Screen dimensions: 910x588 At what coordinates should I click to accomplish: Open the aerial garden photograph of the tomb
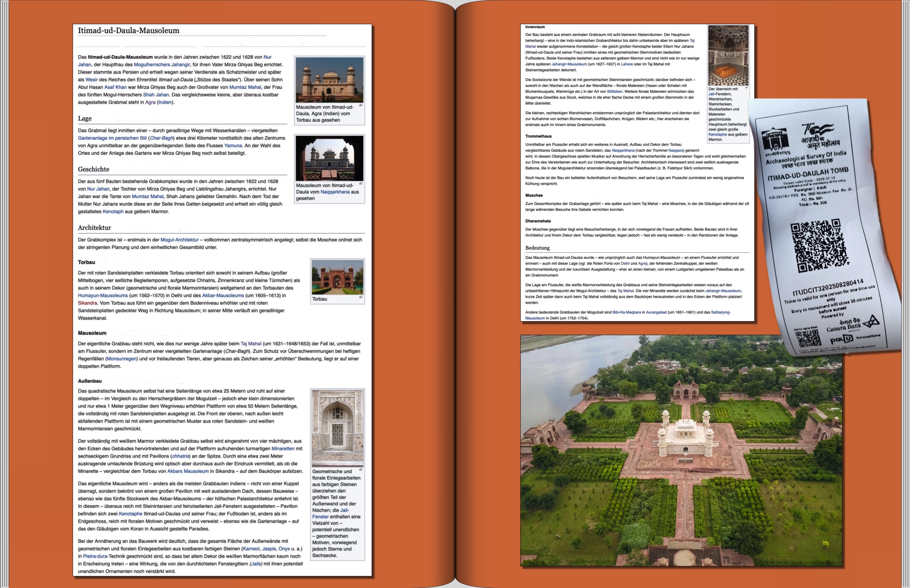click(x=681, y=451)
